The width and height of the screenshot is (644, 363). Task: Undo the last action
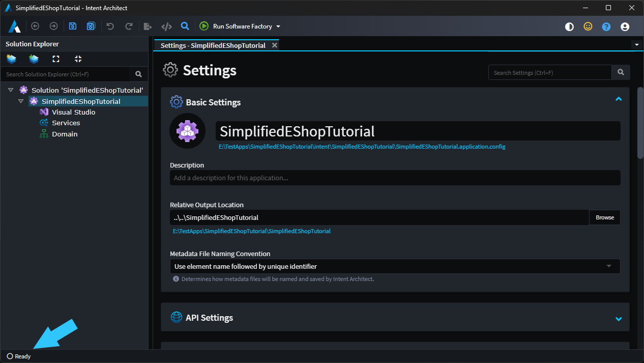pyautogui.click(x=110, y=26)
